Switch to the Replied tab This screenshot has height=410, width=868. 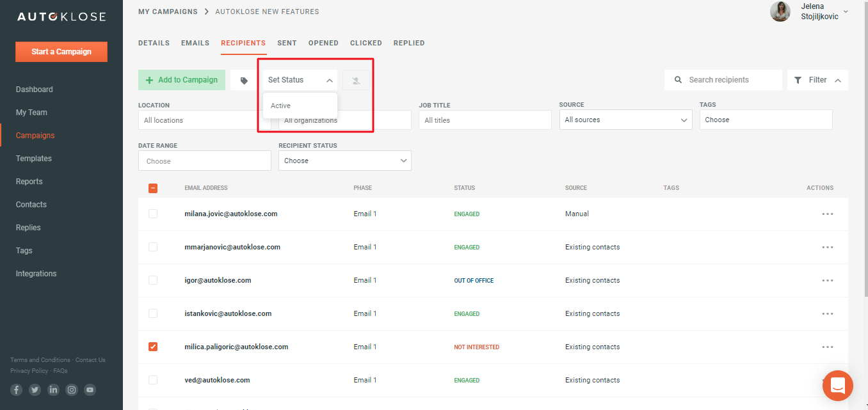409,43
